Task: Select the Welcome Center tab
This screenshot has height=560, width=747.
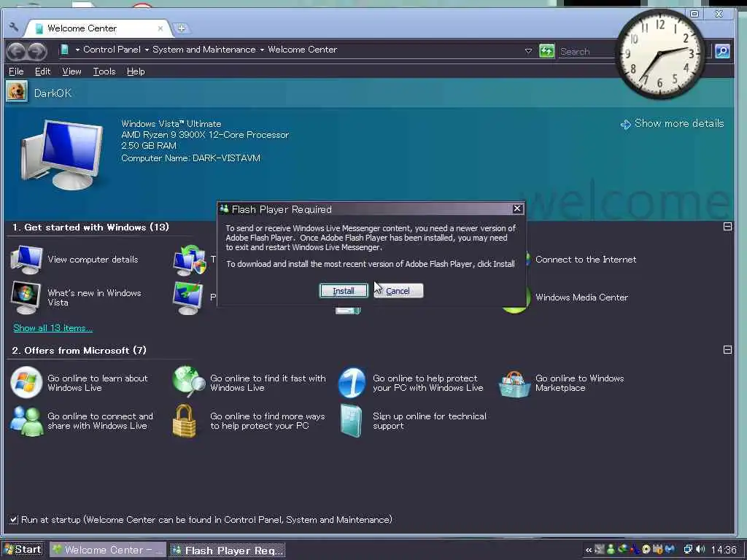Action: [97, 28]
